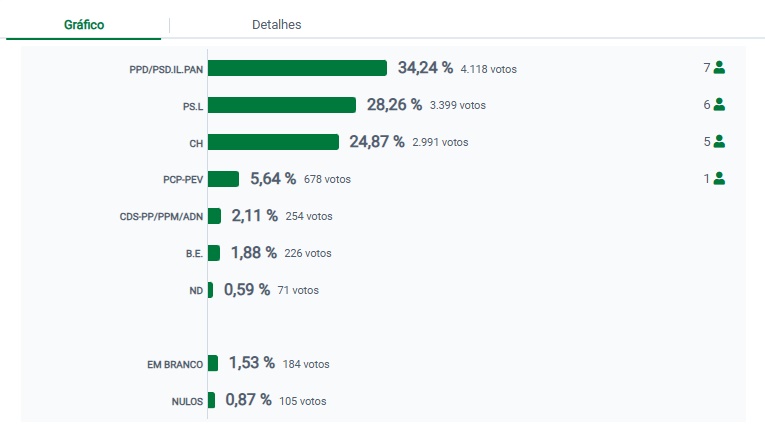
Task: Click the person icon in PCP-PEV row
Action: coord(719,179)
